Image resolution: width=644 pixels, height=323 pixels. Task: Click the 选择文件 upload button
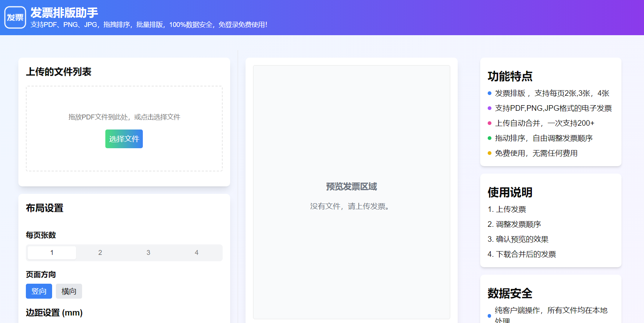click(x=124, y=139)
